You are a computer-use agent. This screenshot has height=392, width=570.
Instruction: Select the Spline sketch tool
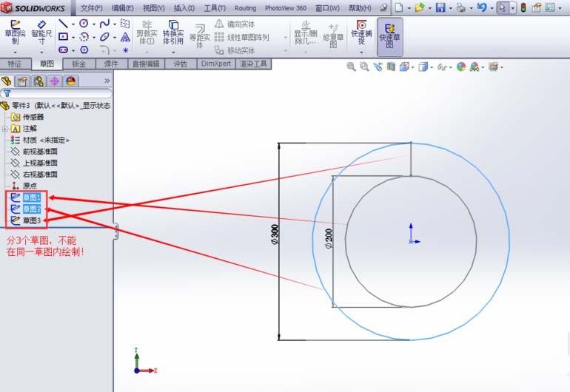click(x=104, y=24)
